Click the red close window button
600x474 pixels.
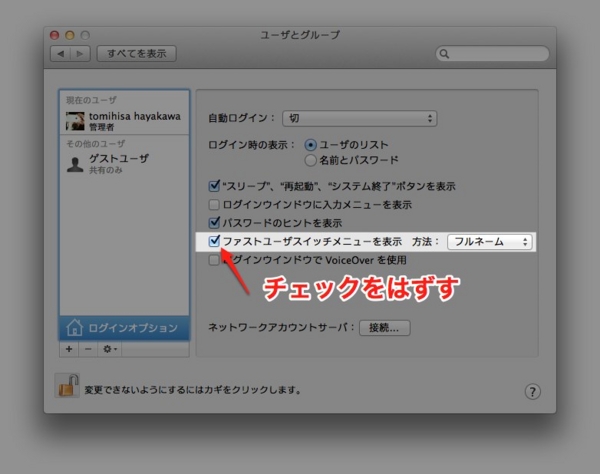(x=55, y=35)
